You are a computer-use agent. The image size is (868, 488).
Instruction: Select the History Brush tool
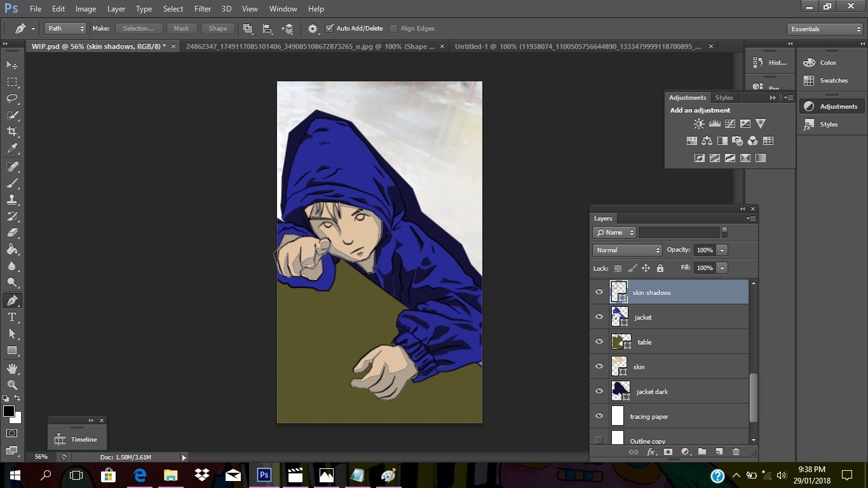tap(12, 216)
